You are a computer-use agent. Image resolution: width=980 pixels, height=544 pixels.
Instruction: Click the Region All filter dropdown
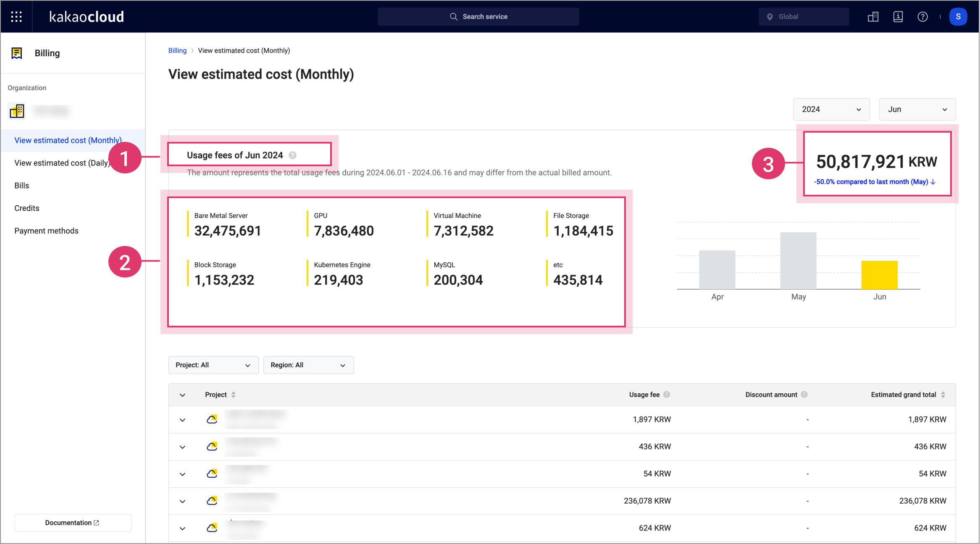(307, 365)
